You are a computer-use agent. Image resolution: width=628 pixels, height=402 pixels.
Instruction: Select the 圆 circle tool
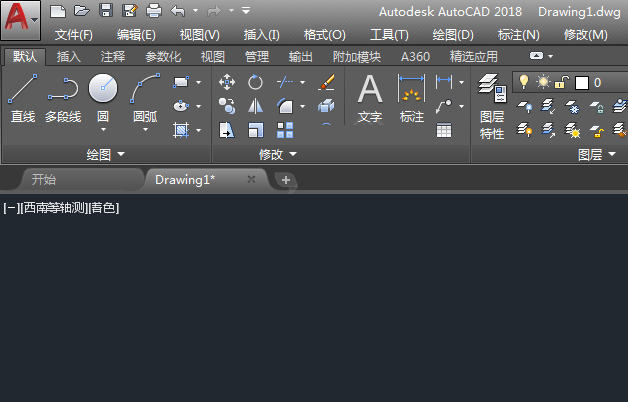click(103, 98)
